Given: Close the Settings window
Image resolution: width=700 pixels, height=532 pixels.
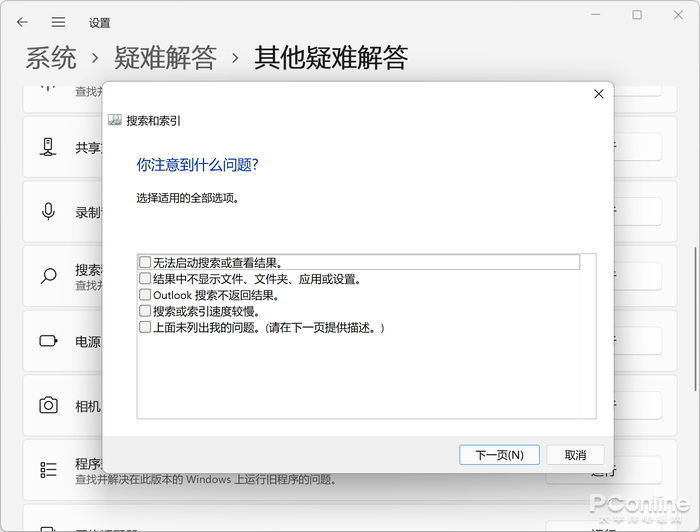Looking at the screenshot, I should [x=678, y=15].
